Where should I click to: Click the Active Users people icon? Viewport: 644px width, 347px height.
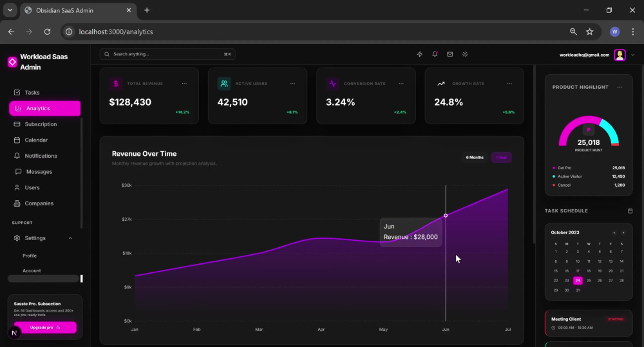click(224, 83)
